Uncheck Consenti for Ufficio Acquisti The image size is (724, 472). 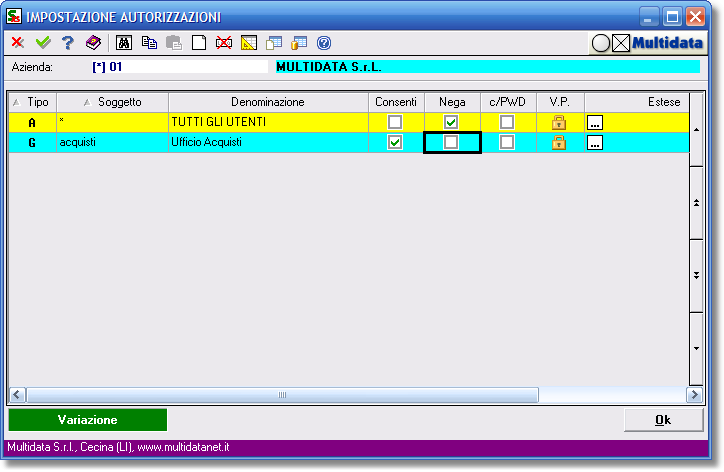395,142
